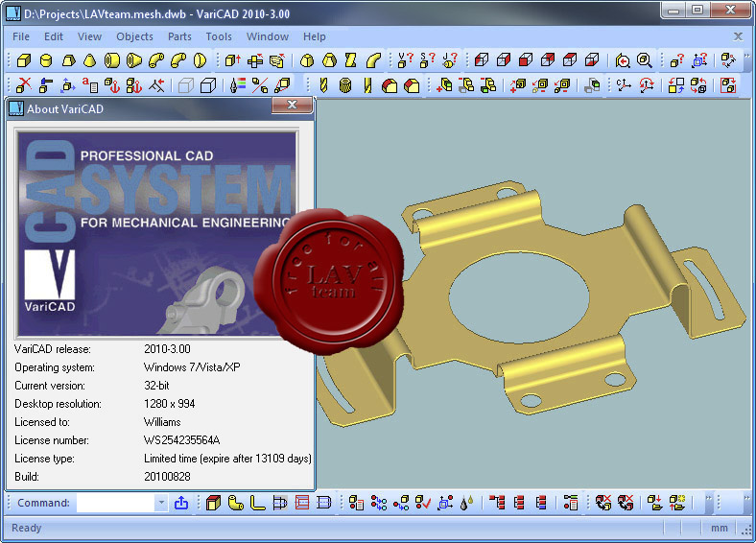
Task: Click the license number WS254235564A text
Action: (181, 440)
